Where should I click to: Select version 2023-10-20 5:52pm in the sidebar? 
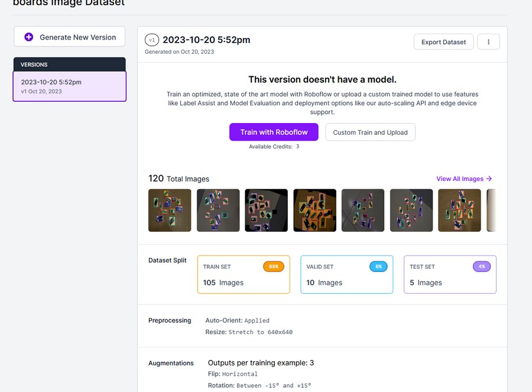69,86
